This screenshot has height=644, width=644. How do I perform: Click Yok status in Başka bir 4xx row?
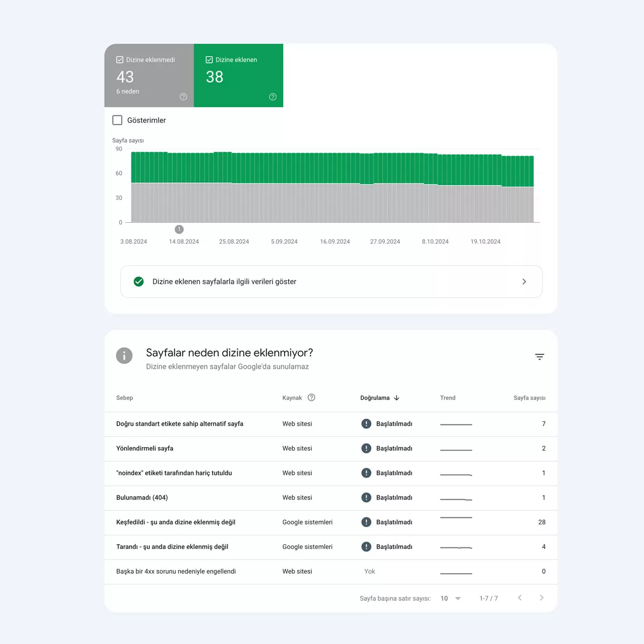click(x=370, y=572)
